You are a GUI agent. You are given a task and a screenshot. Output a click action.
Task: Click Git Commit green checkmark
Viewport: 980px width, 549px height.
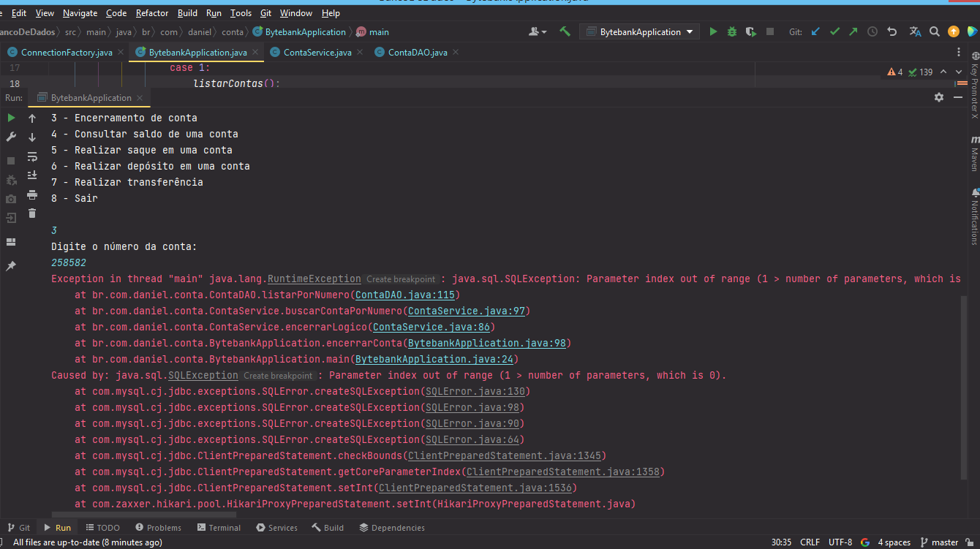835,32
